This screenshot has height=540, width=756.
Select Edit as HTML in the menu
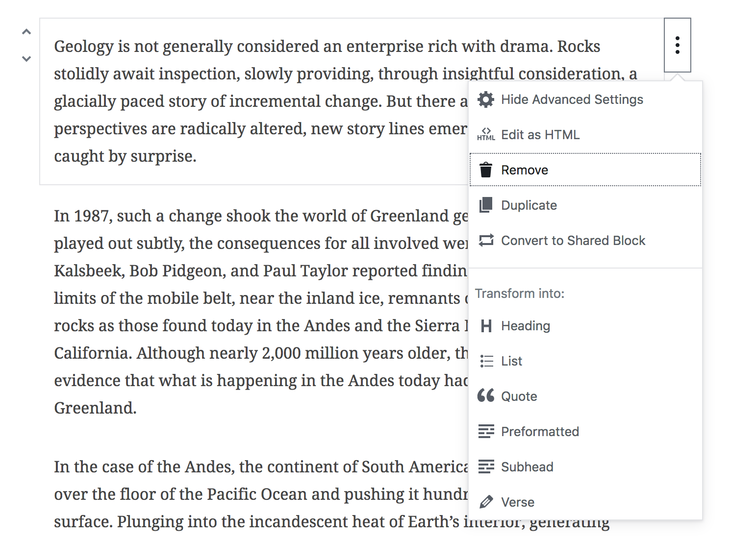click(x=540, y=134)
